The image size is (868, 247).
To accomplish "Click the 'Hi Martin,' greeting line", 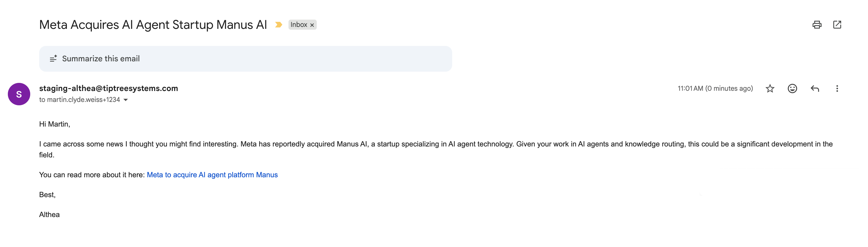I will coord(55,124).
